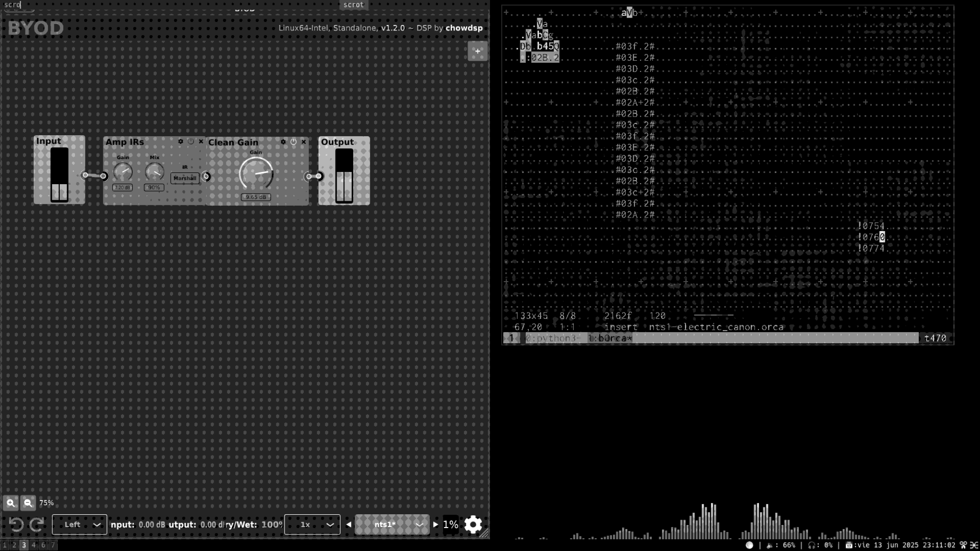
Task: Remove the Amp IRs module
Action: click(x=201, y=142)
